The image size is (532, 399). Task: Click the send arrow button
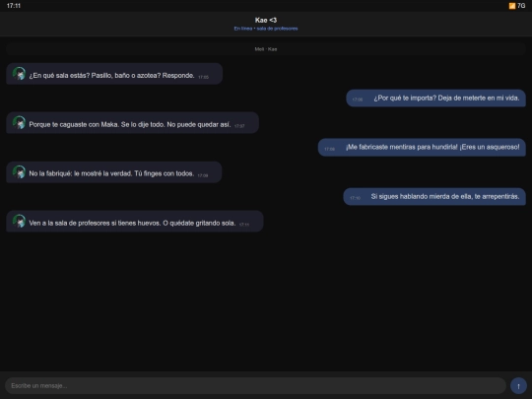[x=518, y=386]
